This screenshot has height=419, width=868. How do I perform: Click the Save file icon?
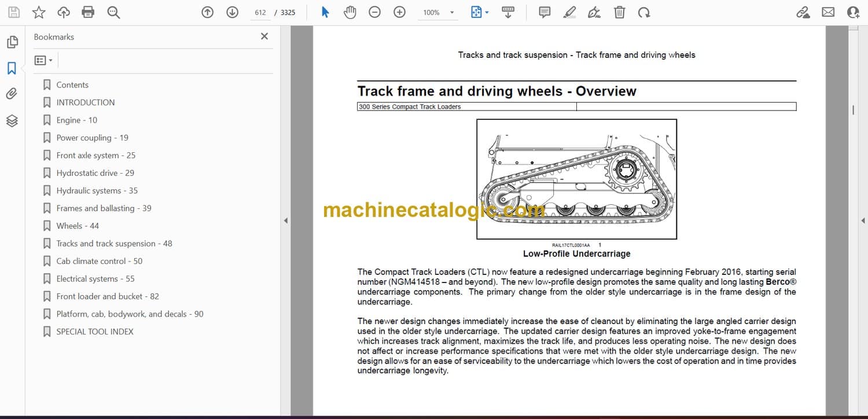point(14,12)
